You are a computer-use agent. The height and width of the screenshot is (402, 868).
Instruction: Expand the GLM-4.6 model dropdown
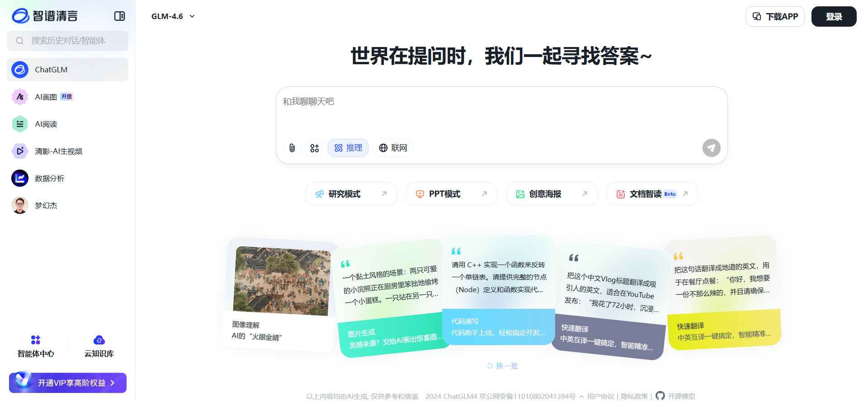pos(173,16)
